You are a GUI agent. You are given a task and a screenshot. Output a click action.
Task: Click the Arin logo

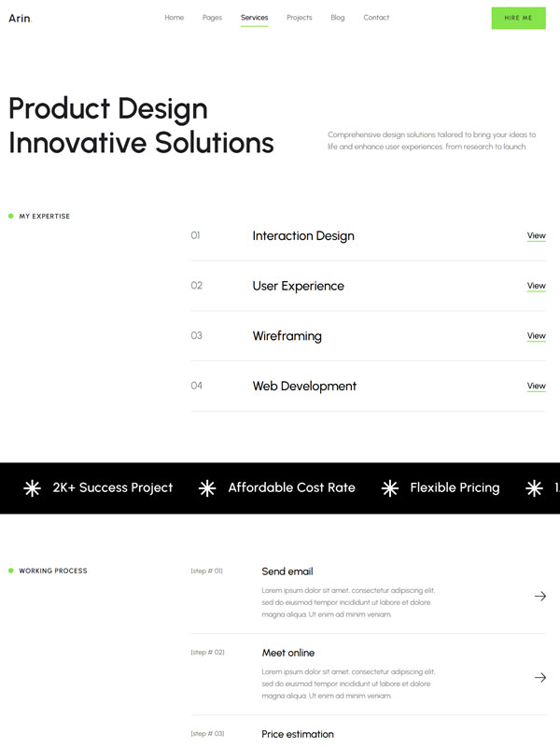20,18
